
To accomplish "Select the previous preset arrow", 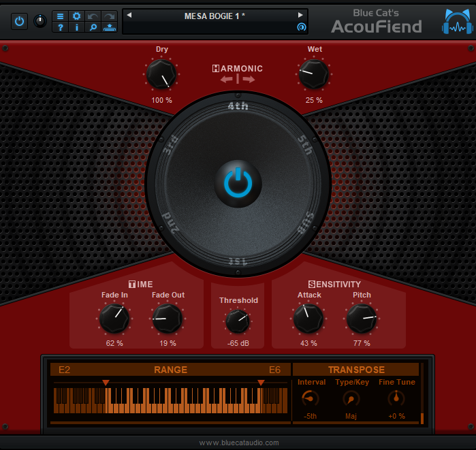I will pos(129,15).
